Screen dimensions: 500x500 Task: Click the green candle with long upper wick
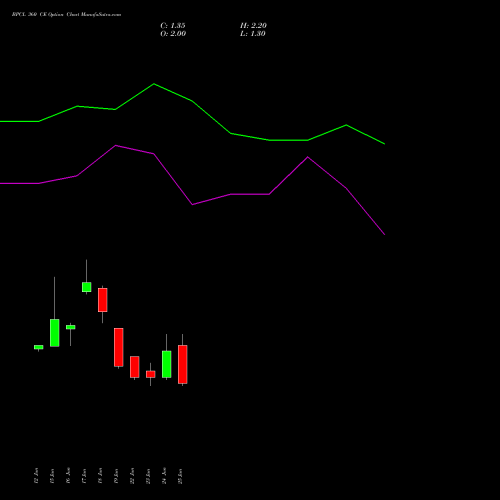coord(55,333)
